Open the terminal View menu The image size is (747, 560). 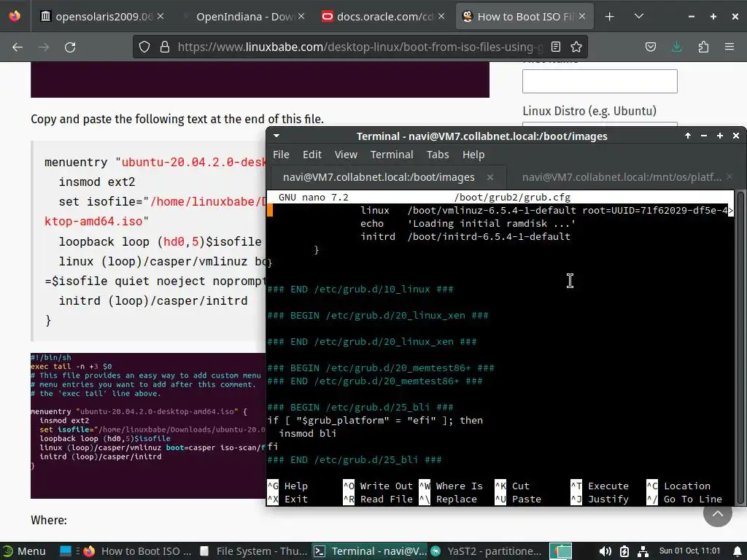coord(346,155)
